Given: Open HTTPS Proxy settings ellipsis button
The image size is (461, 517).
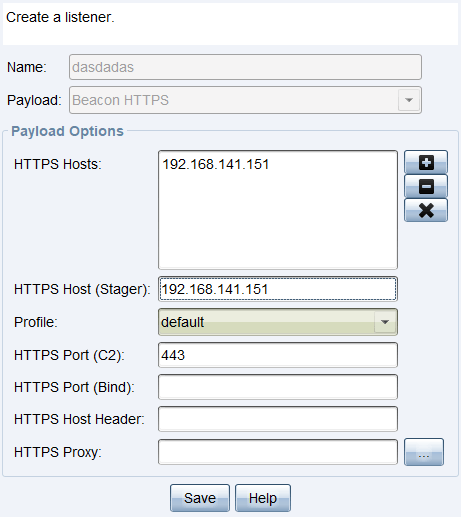Looking at the screenshot, I should (424, 452).
